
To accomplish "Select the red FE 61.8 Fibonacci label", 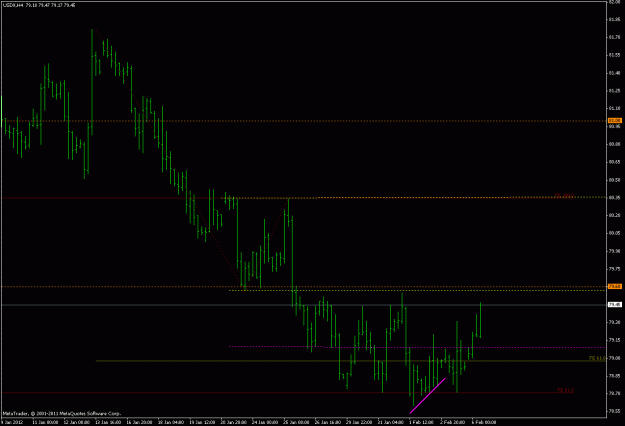I will point(565,390).
